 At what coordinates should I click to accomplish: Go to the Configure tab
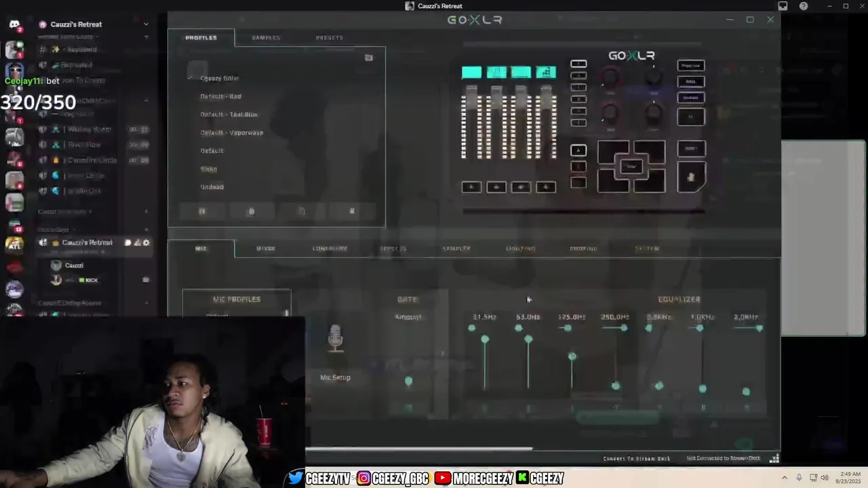330,249
